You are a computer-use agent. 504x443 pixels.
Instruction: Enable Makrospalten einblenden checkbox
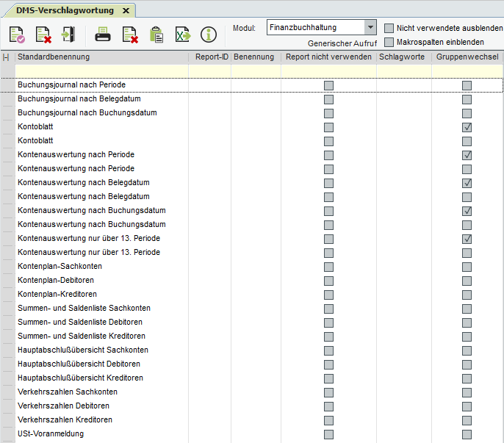click(x=389, y=42)
